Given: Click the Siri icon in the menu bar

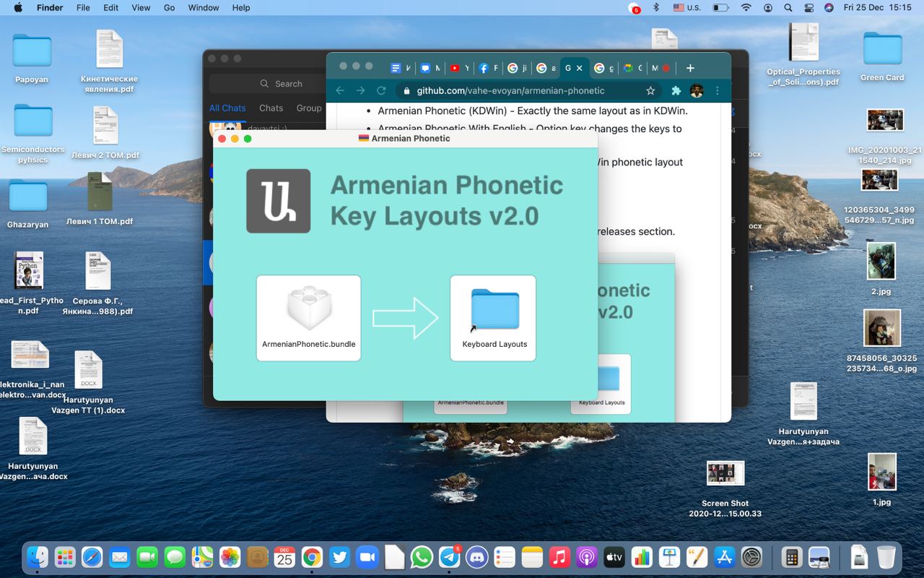Looking at the screenshot, I should 829,8.
